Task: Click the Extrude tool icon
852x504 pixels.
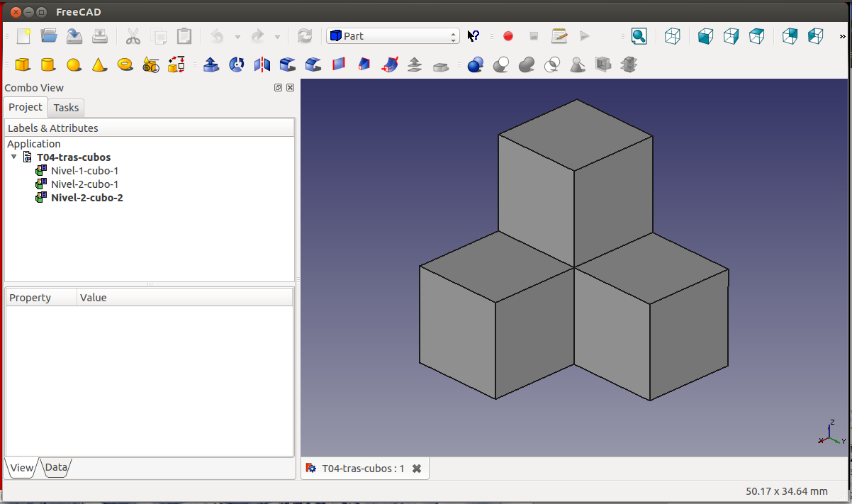Action: click(211, 65)
